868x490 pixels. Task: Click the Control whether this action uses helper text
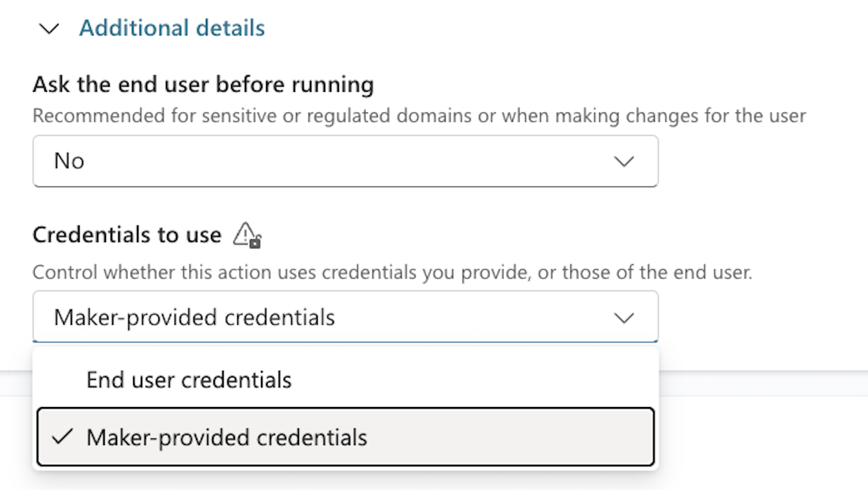coord(392,273)
